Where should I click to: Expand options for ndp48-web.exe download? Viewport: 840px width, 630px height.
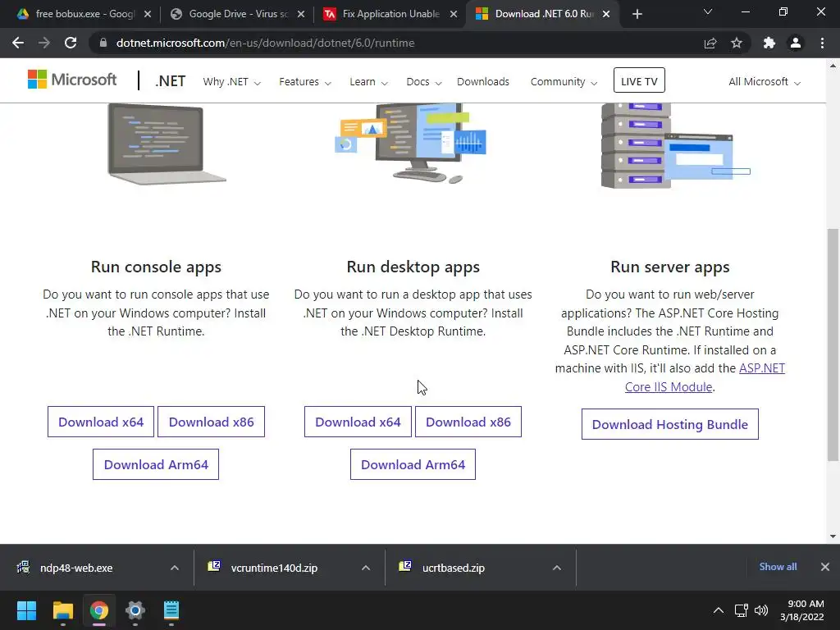tap(175, 568)
